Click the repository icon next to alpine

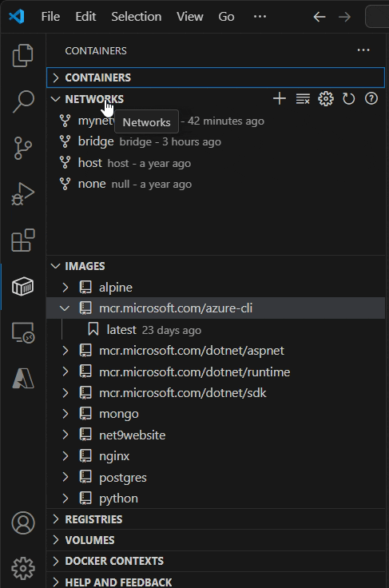pyautogui.click(x=85, y=288)
